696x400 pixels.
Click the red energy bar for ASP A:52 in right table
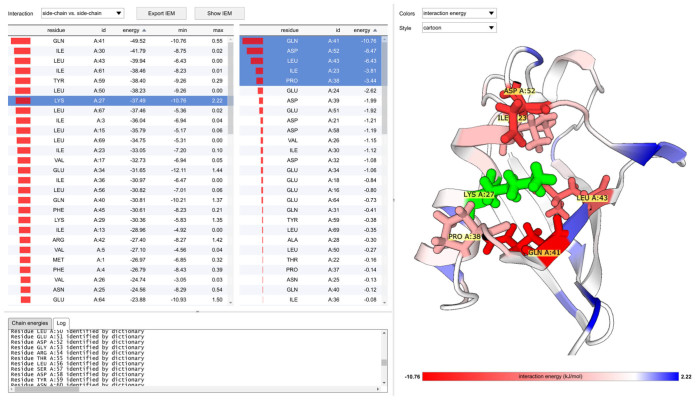(x=253, y=52)
